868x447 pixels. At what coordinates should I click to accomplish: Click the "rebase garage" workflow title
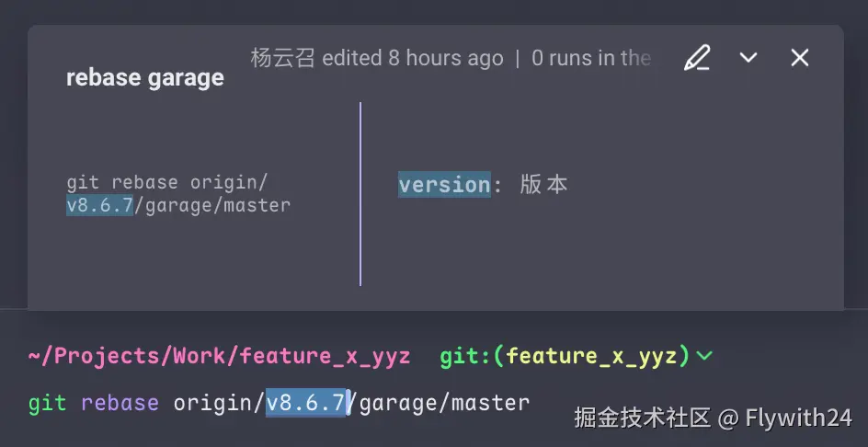[x=145, y=78]
